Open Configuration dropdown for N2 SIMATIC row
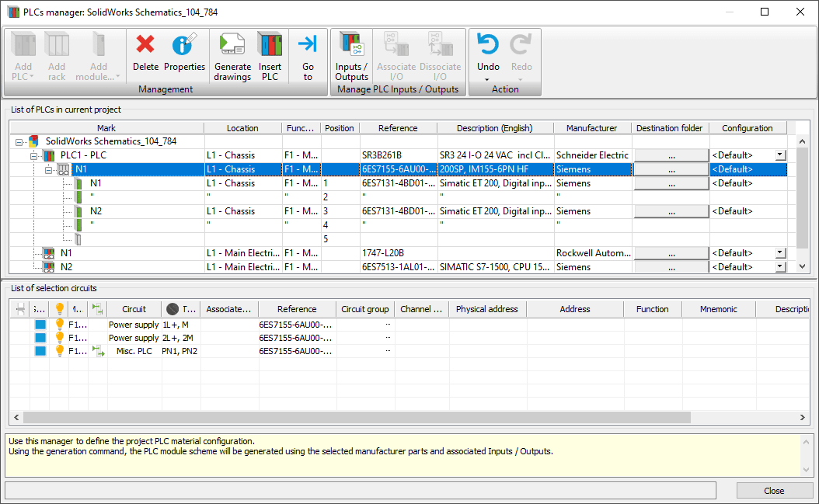Image resolution: width=819 pixels, height=504 pixels. 780,267
